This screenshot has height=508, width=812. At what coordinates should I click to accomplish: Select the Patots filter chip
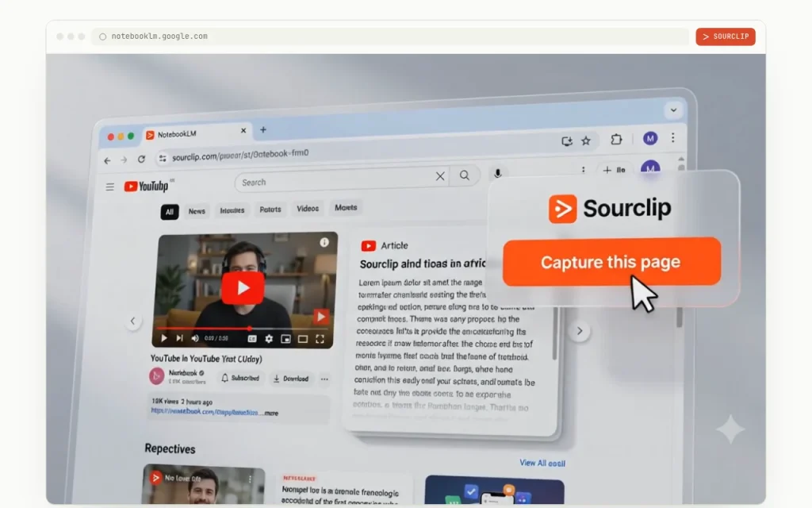(x=270, y=210)
